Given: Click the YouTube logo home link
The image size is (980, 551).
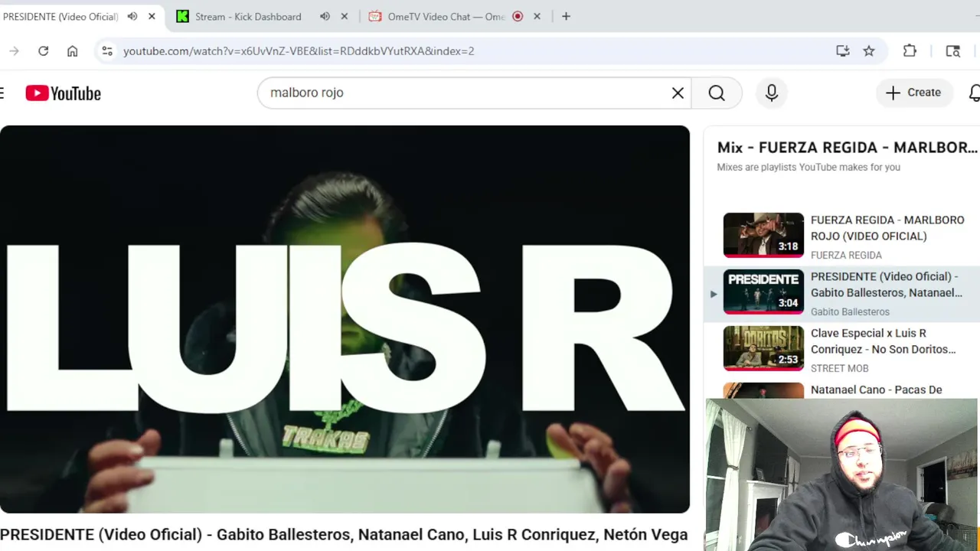Looking at the screenshot, I should (x=63, y=93).
